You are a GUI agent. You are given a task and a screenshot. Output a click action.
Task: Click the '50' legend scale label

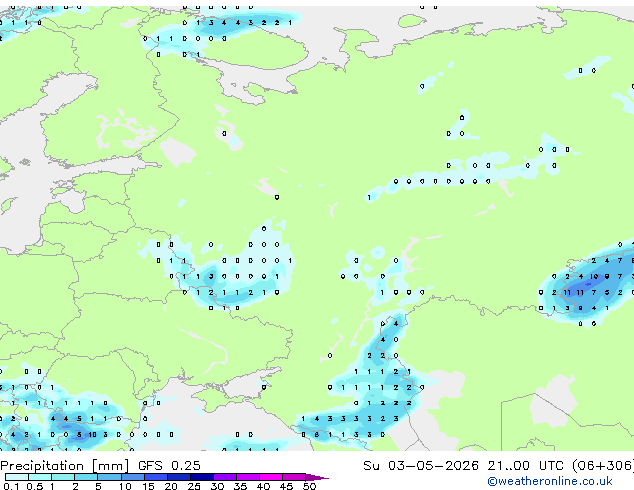309,486
